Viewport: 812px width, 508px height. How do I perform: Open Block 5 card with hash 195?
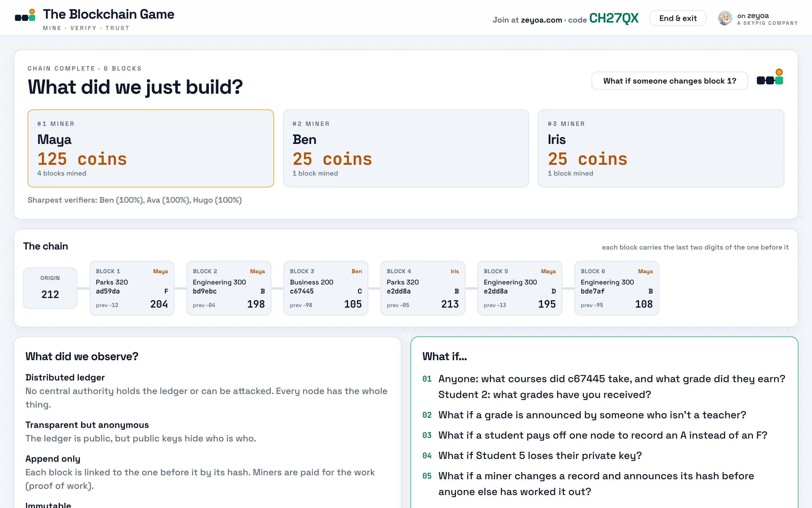(520, 288)
